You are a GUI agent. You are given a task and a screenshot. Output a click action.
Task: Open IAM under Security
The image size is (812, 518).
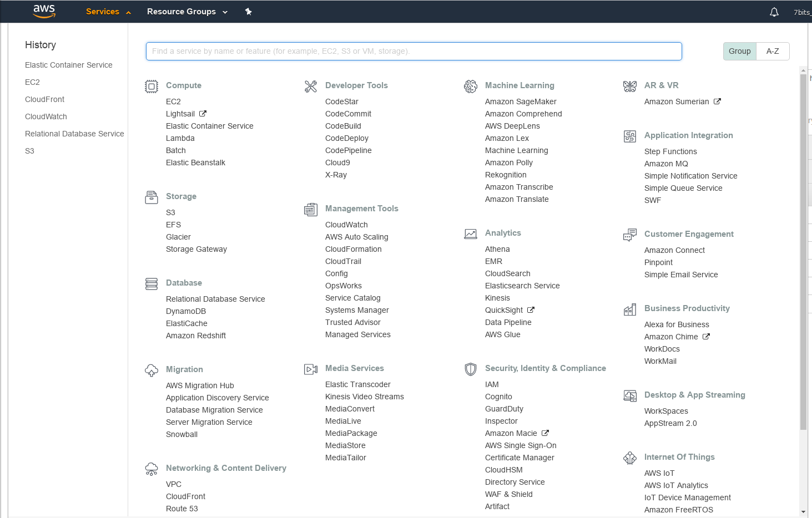[x=492, y=384]
